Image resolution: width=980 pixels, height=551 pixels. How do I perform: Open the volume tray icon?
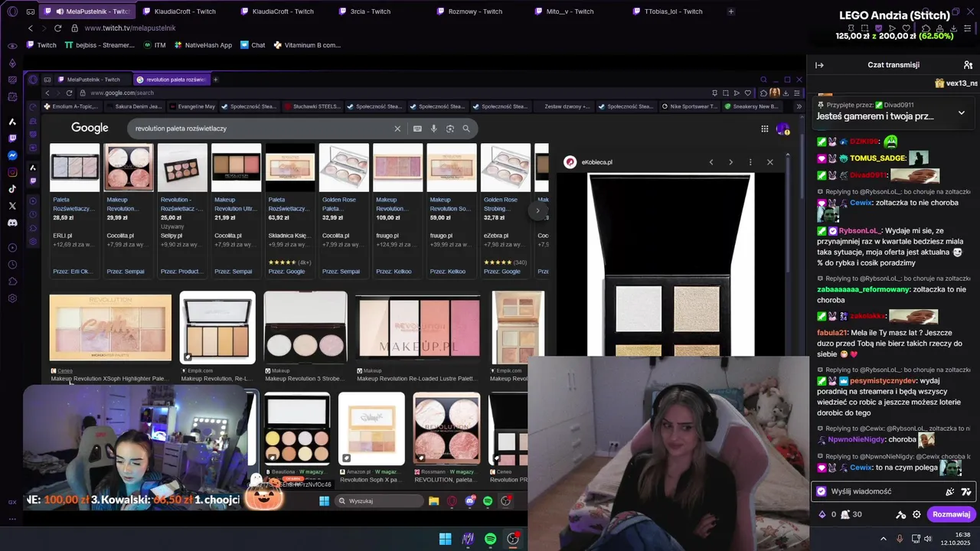pyautogui.click(x=927, y=539)
